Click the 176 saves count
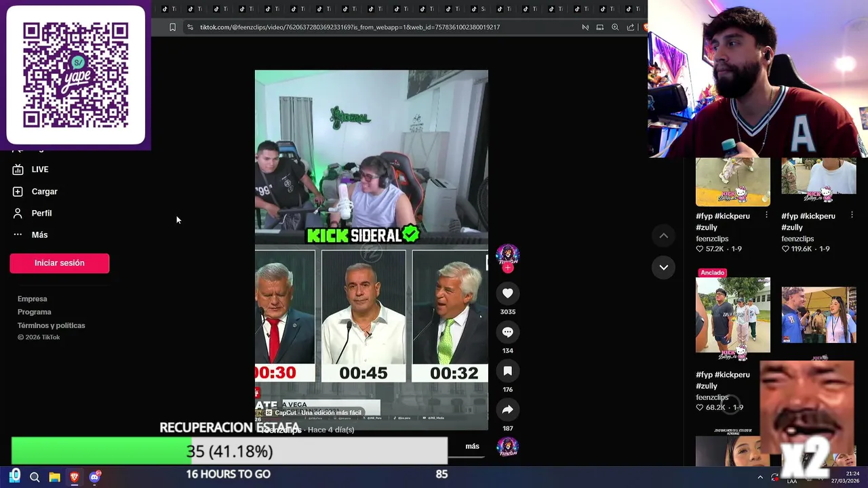Viewport: 868px width, 488px height. pyautogui.click(x=508, y=390)
